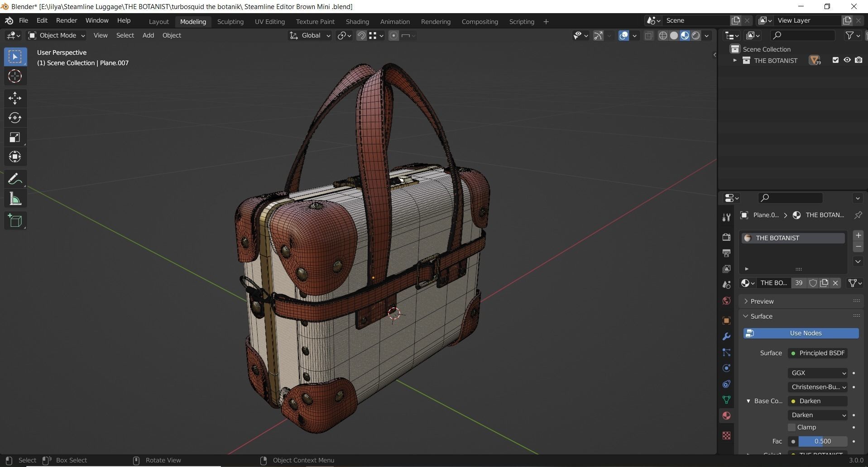Toggle viewport gizmos display
Image resolution: width=868 pixels, height=467 pixels.
598,36
